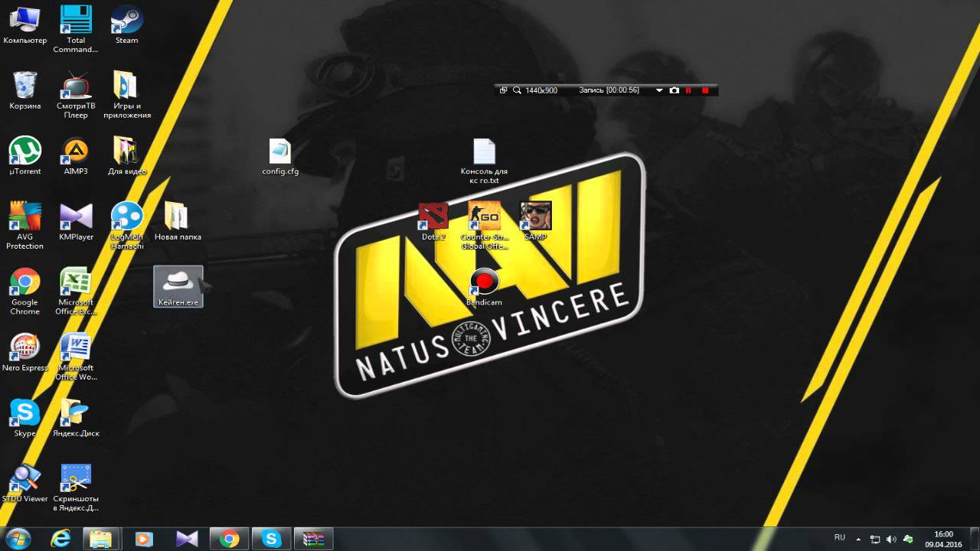Select the AIMP3 desktop shortcut
980x551 pixels.
coord(75,156)
